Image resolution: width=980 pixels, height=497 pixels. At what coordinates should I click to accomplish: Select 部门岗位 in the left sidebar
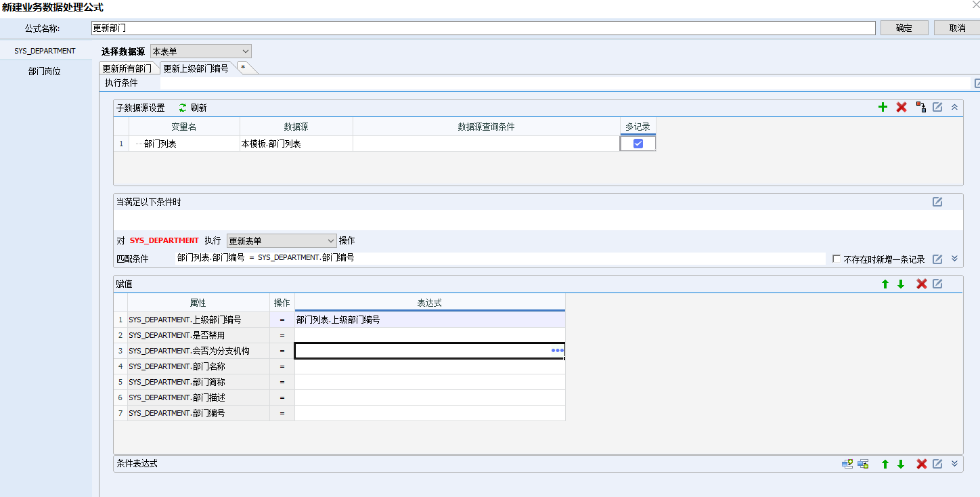coord(45,71)
